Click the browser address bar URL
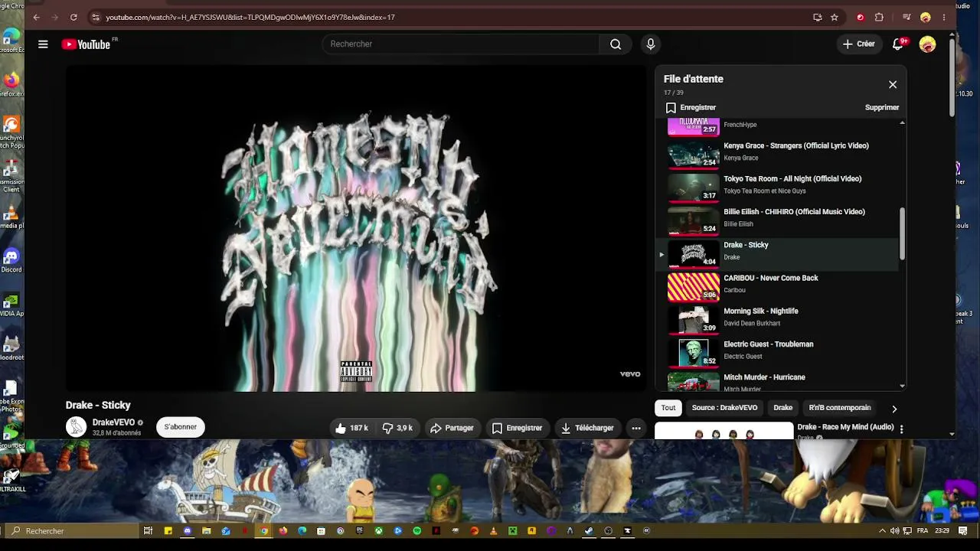 tap(250, 17)
